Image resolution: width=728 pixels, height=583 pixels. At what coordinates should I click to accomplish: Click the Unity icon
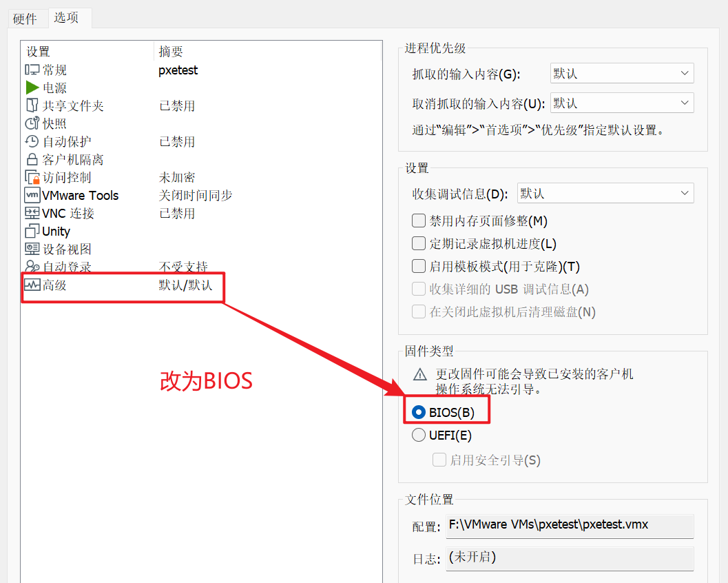(32, 231)
